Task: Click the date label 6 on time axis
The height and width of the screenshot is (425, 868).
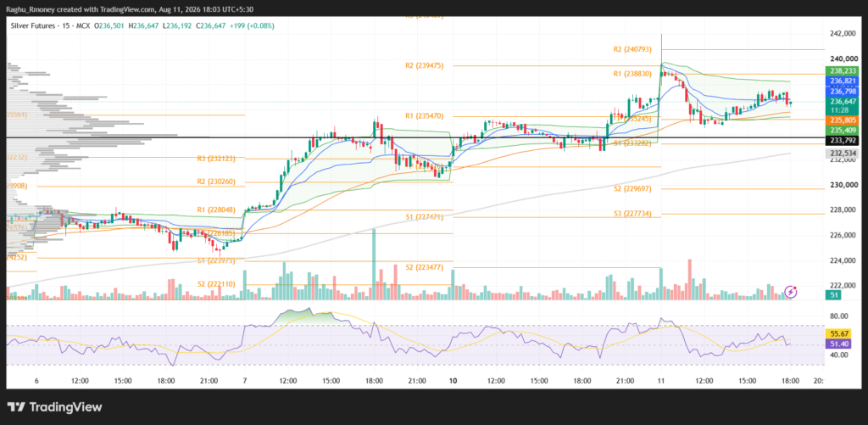Action: (x=36, y=381)
